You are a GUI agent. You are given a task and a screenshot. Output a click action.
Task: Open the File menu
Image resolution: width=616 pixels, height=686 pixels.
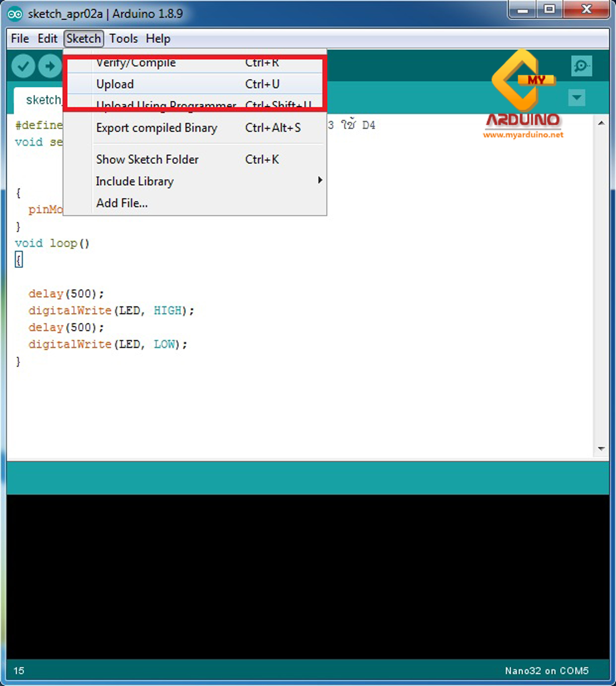click(20, 39)
